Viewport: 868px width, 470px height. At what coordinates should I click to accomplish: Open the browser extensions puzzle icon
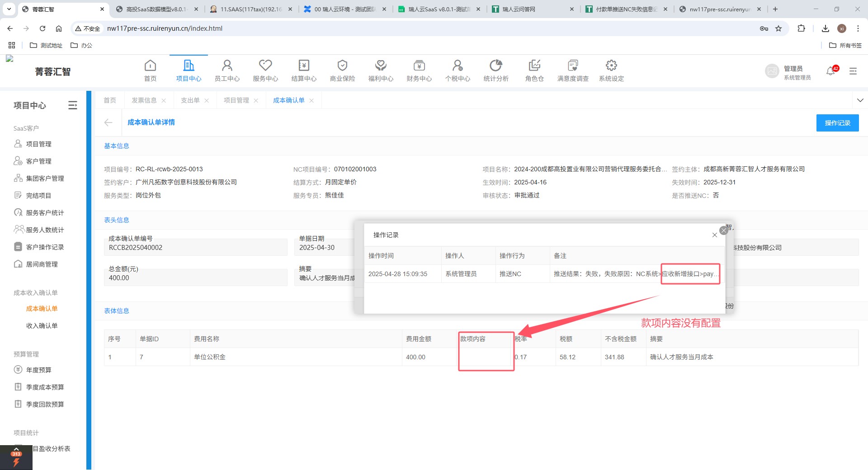[x=801, y=28]
